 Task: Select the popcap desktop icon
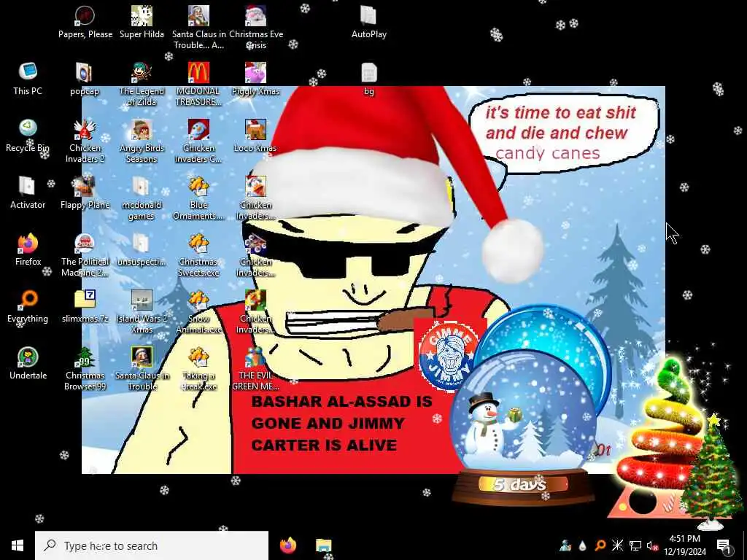(85, 79)
